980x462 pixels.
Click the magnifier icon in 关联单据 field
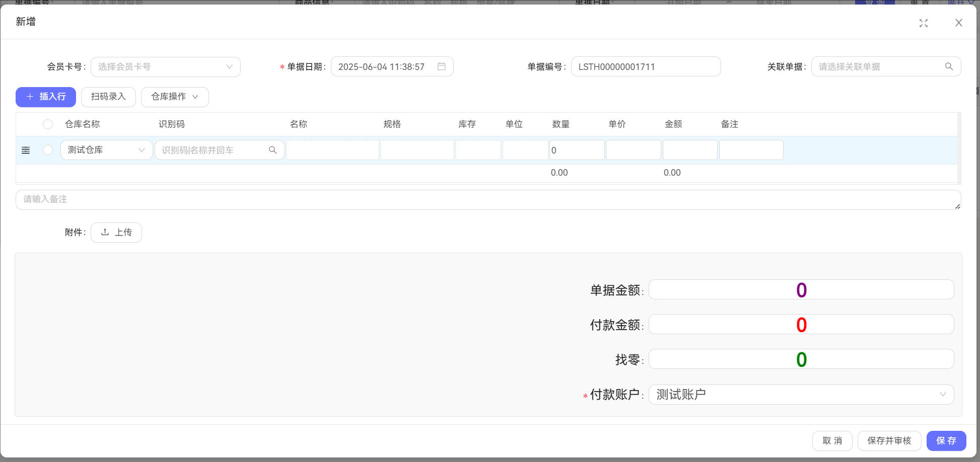[950, 66]
